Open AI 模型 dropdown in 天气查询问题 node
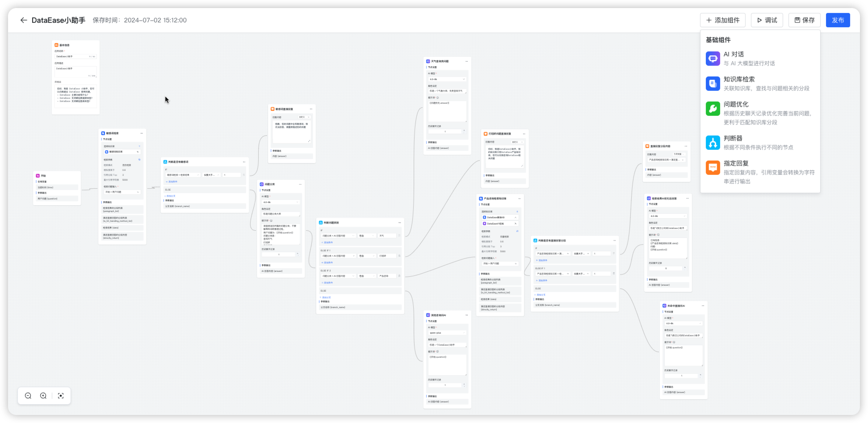 pos(447,79)
